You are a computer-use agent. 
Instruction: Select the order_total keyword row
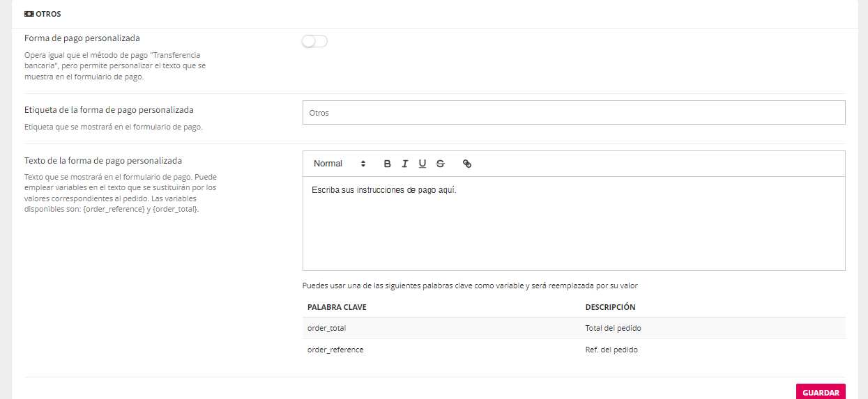point(326,328)
